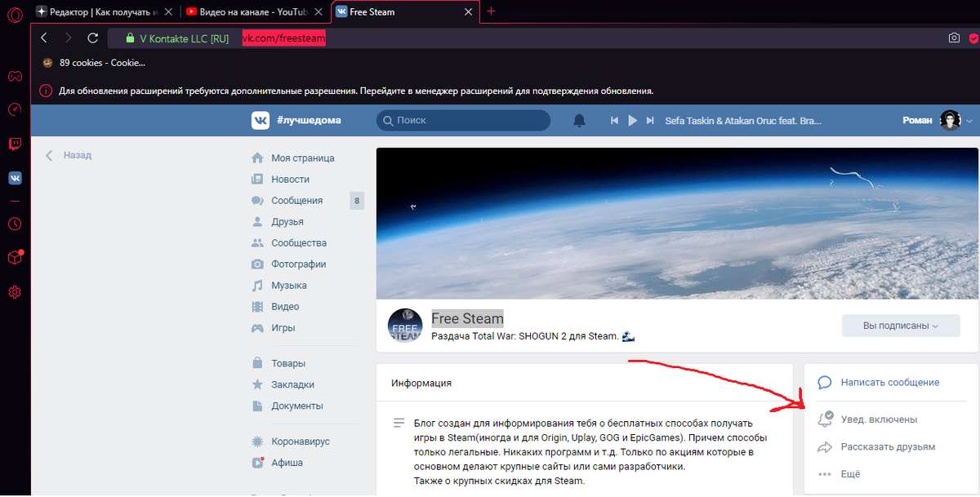Click the Free Steam group avatar
Screen dimensions: 980x497
pyautogui.click(x=405, y=326)
